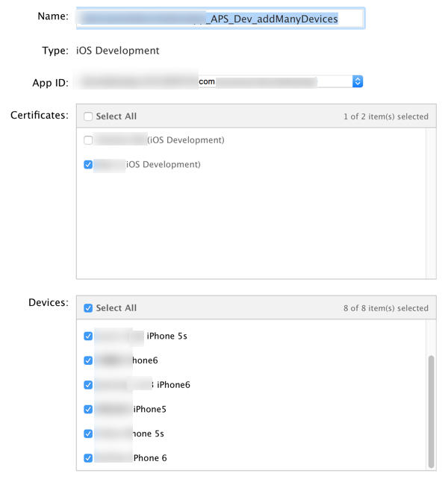The image size is (448, 482).
Task: Click the '8 of 8 item(s) selected' text
Action: point(386,308)
